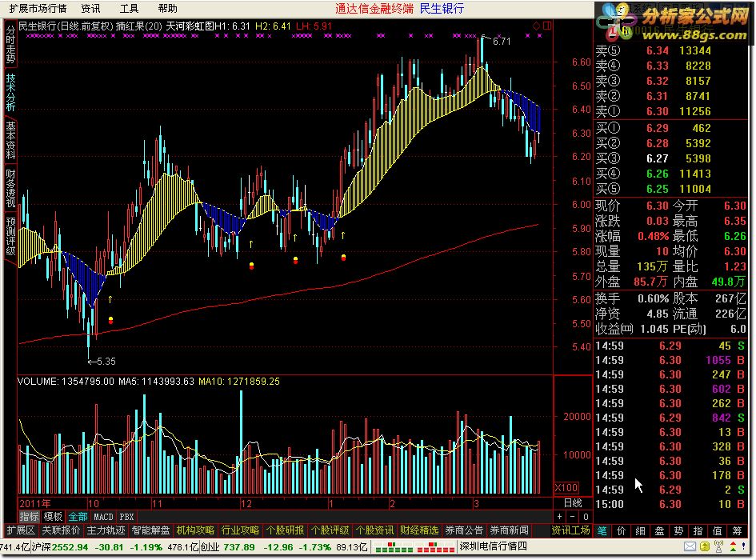
Task: Click the split-window icon at chart corner
Action: pos(547,26)
